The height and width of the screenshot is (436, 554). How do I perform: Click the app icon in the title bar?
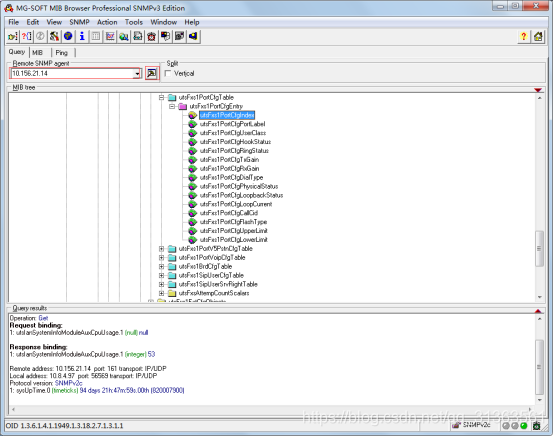8,8
